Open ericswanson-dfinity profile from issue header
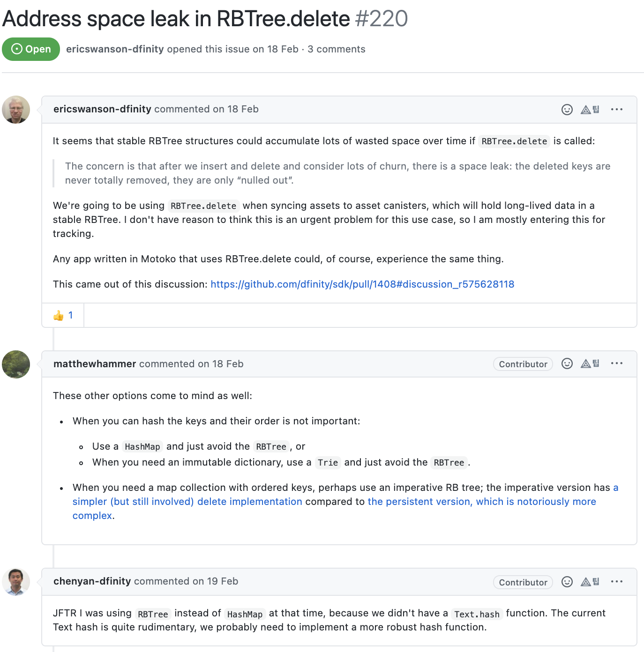The image size is (644, 652). click(x=115, y=49)
